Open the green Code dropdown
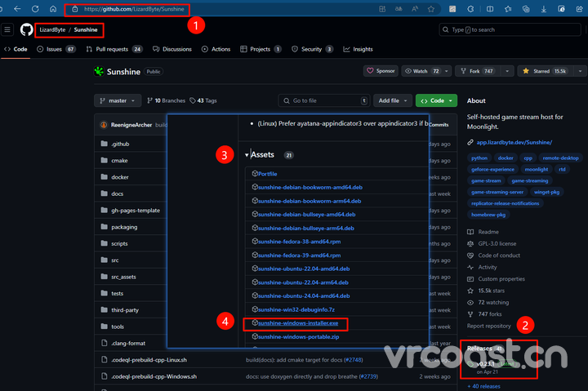The height and width of the screenshot is (391, 588). click(x=436, y=100)
